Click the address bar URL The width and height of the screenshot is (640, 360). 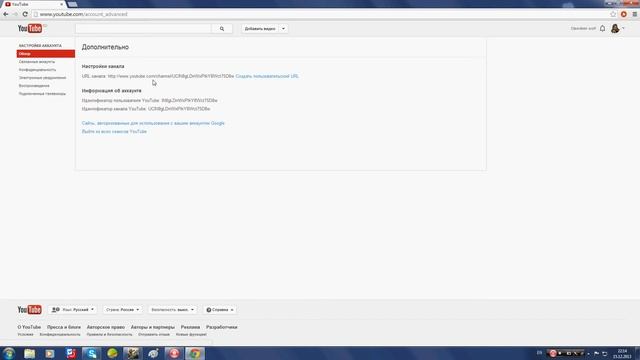click(83, 14)
